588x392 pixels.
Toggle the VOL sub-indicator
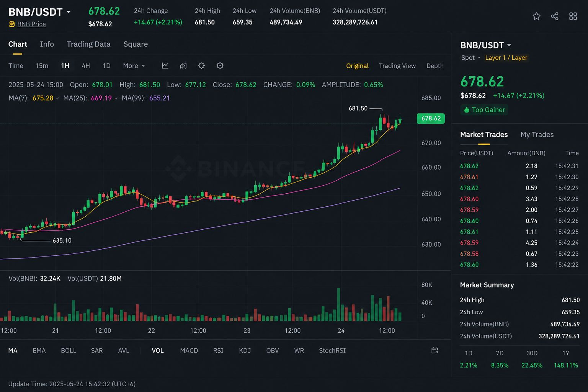point(157,350)
